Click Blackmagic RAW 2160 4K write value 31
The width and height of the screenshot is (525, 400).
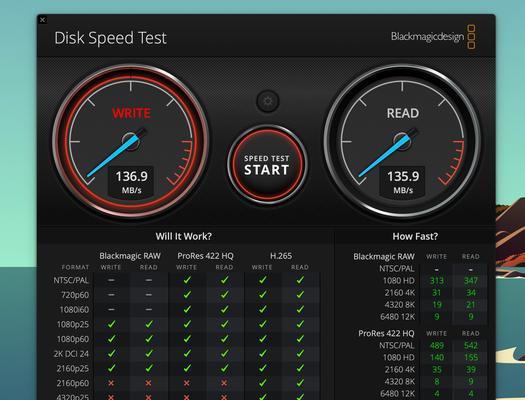pos(437,293)
